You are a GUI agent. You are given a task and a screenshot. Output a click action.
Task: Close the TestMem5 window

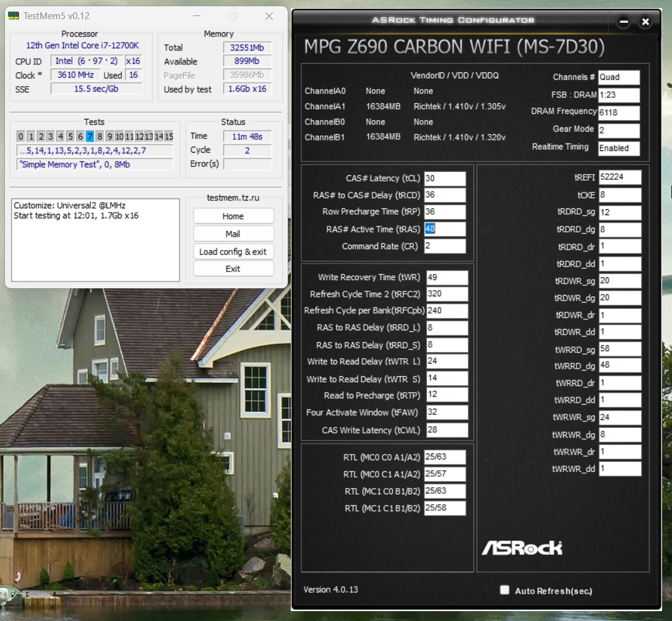[269, 16]
